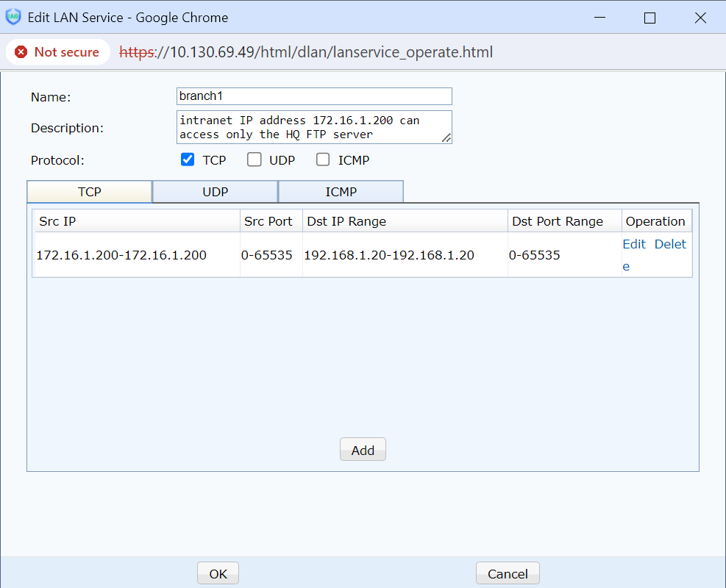Delete the 172.16.1.200 rule entry
This screenshot has width=726, height=588.
pos(670,244)
